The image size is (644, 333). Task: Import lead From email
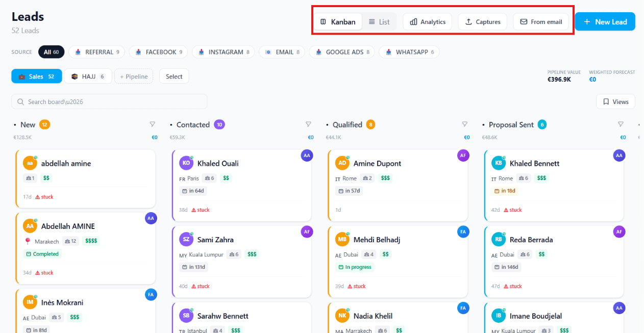(x=541, y=22)
